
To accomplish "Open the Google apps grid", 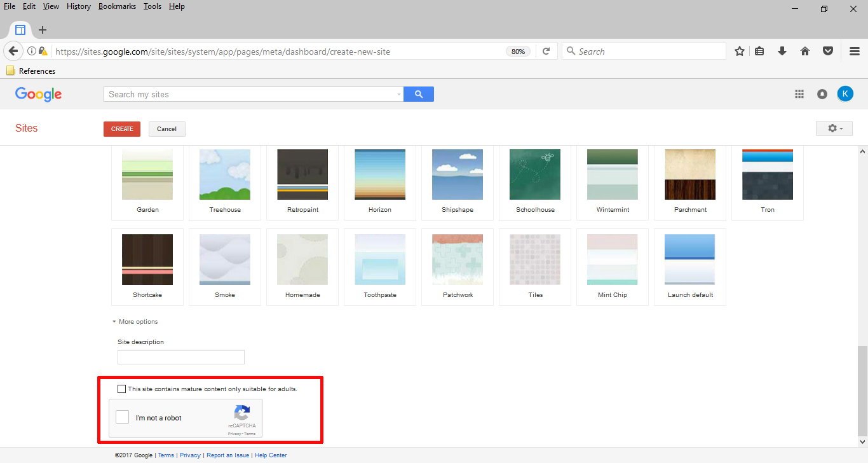I will coord(799,94).
